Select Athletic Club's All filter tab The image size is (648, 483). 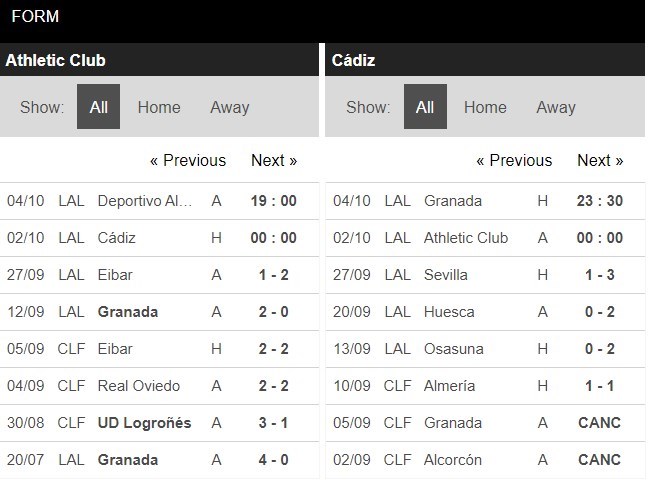(x=98, y=107)
